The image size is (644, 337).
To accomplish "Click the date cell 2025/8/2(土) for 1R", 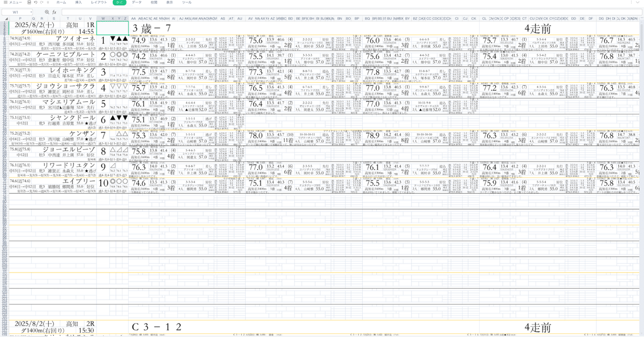I will pyautogui.click(x=34, y=25).
